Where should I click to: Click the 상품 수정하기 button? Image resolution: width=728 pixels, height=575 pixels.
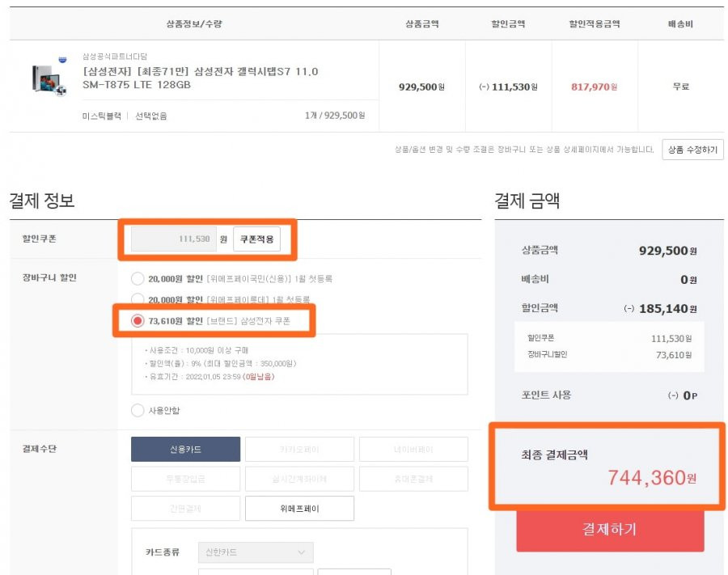[x=692, y=150]
